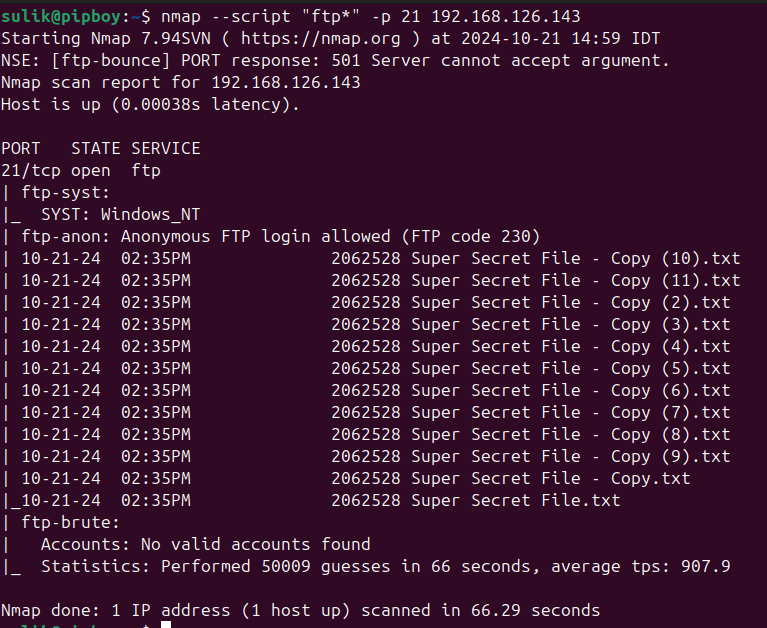Click the IP address 192.168.126.143 in command

coord(506,16)
